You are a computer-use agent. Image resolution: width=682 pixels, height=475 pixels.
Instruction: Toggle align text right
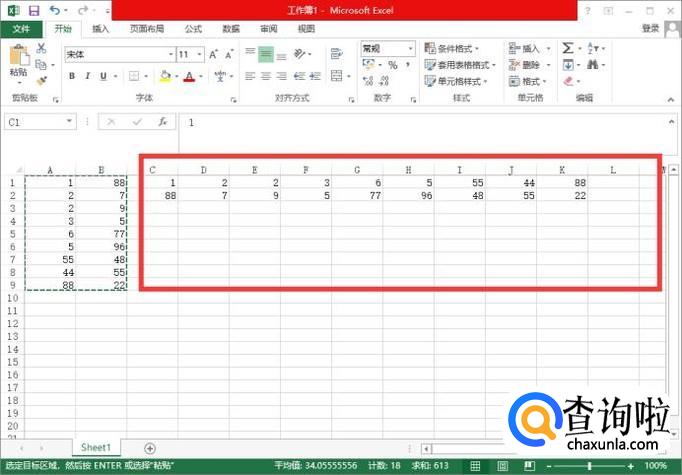click(282, 77)
